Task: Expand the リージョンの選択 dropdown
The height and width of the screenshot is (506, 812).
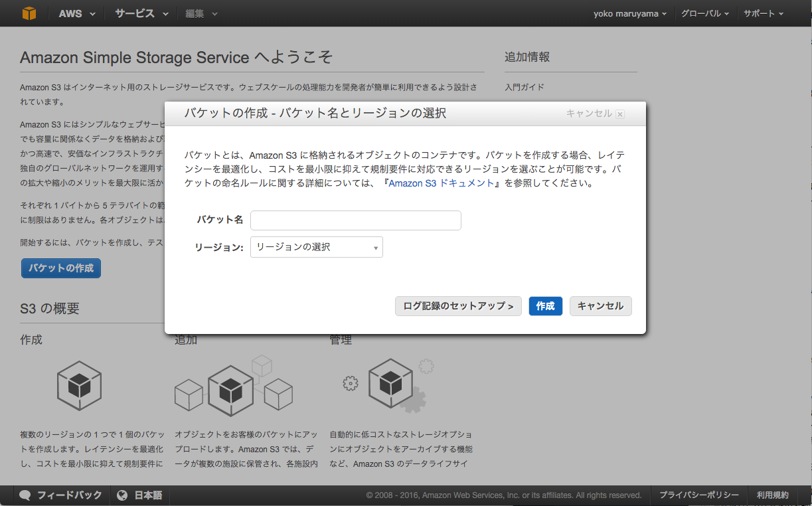Action: pyautogui.click(x=317, y=247)
